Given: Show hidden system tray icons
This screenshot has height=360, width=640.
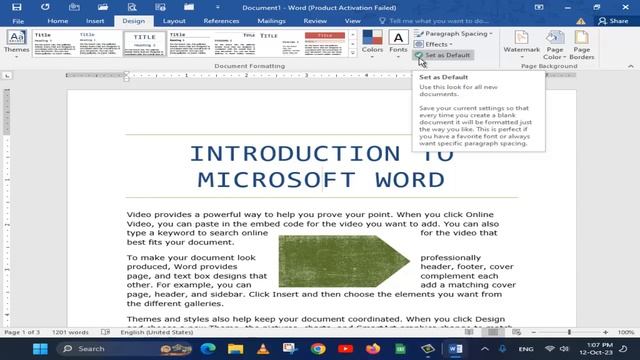Looking at the screenshot, I should click(484, 349).
